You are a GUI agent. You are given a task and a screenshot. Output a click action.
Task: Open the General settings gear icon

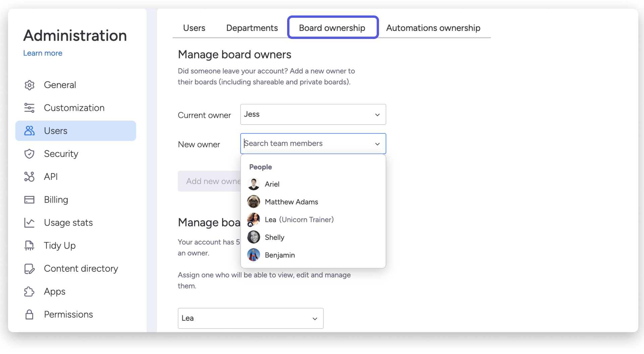[x=30, y=85]
